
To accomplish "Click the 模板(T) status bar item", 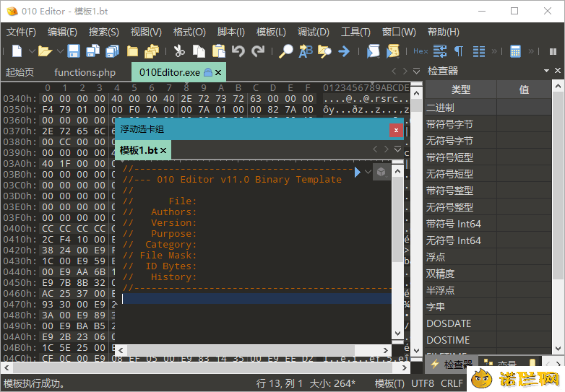I will tap(389, 384).
